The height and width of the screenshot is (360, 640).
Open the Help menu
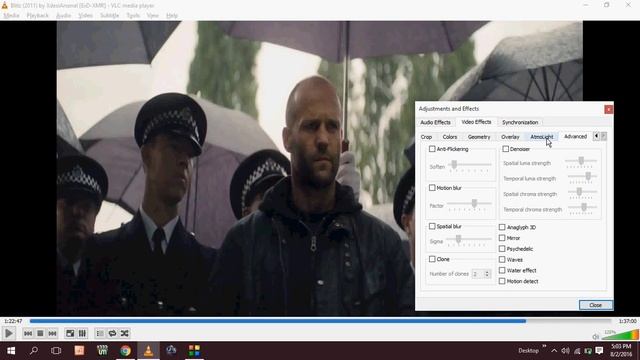tap(172, 16)
